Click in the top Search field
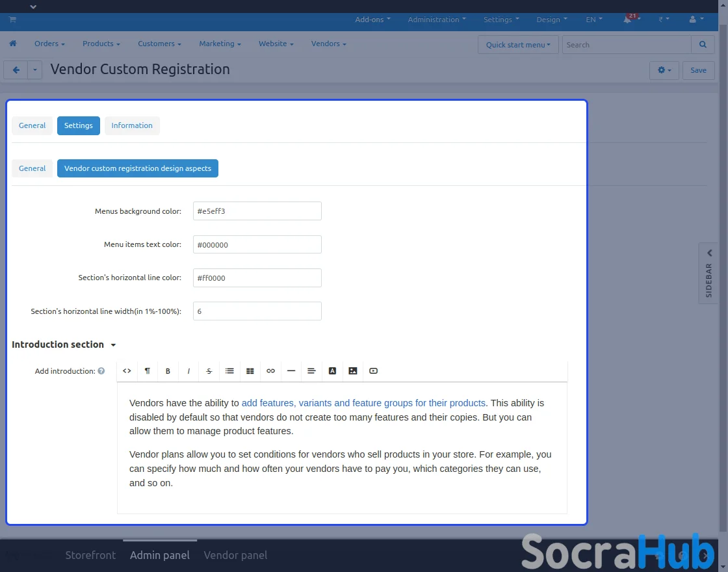The width and height of the screenshot is (728, 572). pos(627,45)
